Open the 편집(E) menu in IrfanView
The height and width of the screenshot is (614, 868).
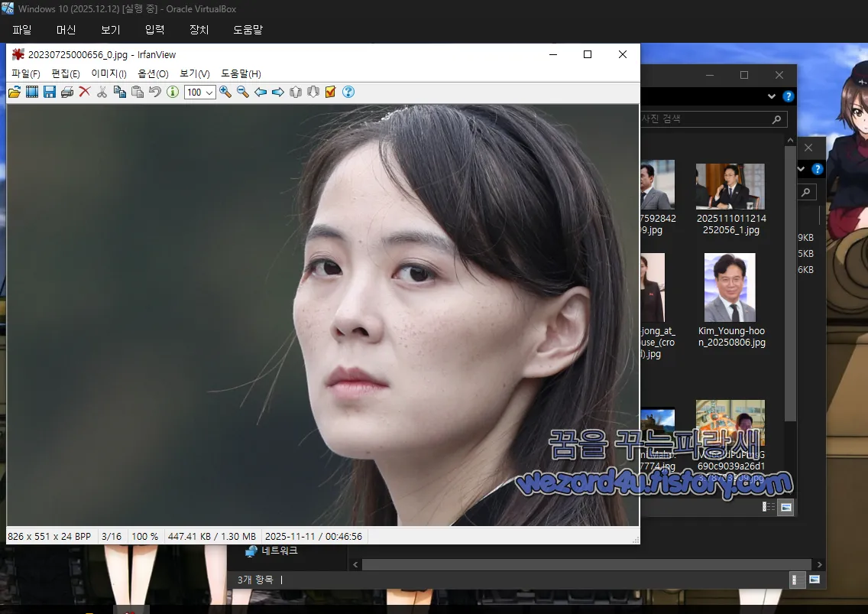click(x=65, y=73)
